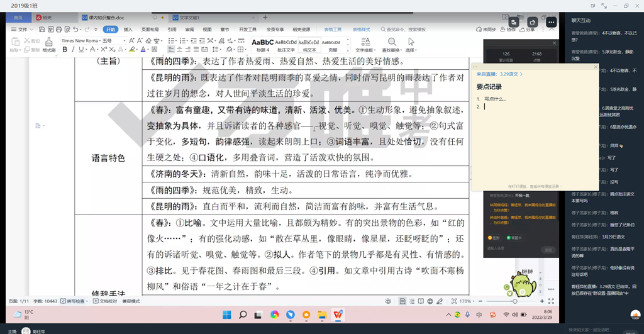Open the 插入 ribbon tab

[128, 30]
